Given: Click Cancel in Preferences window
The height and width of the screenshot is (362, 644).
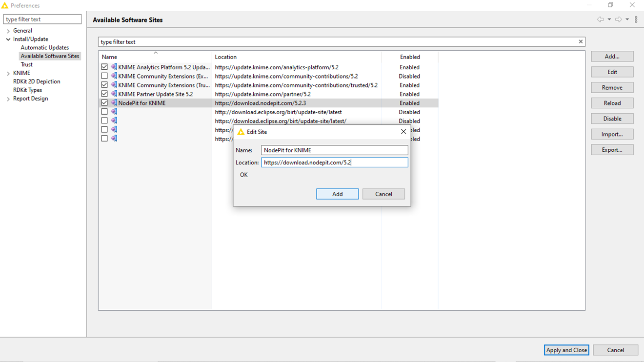Looking at the screenshot, I should pos(616,350).
